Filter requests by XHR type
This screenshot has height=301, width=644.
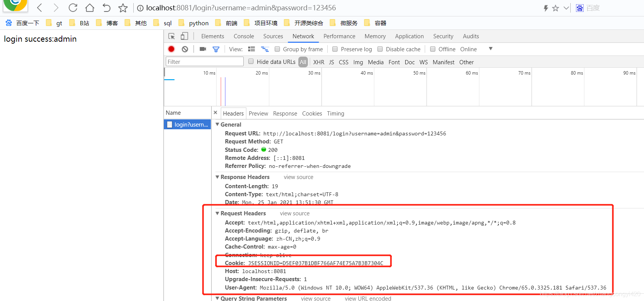319,62
